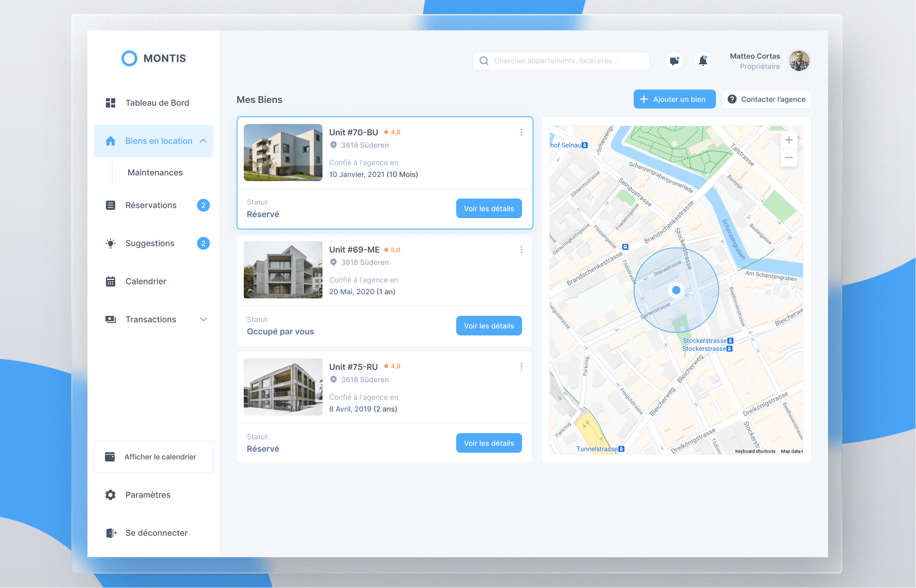Click the Biens en location house icon

pyautogui.click(x=111, y=141)
